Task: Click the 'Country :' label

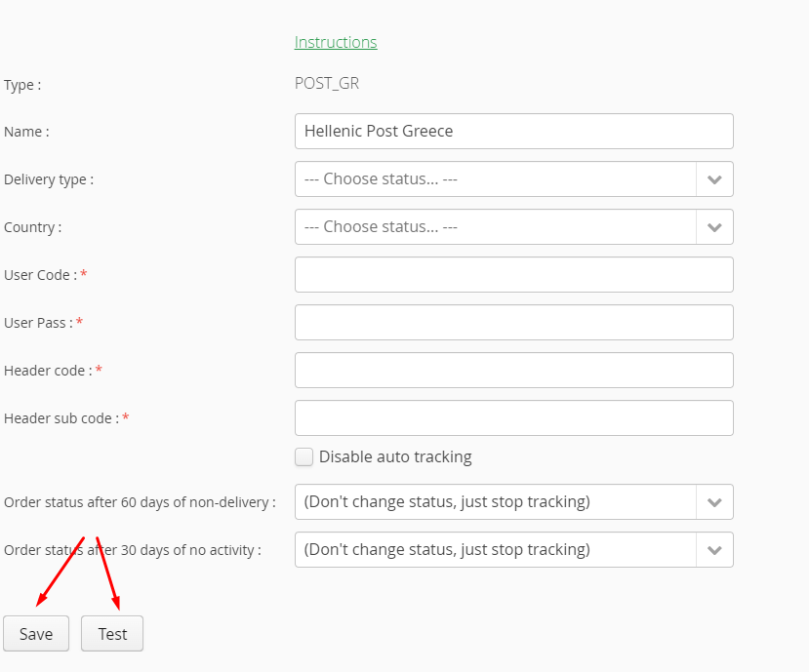Action: point(33,227)
